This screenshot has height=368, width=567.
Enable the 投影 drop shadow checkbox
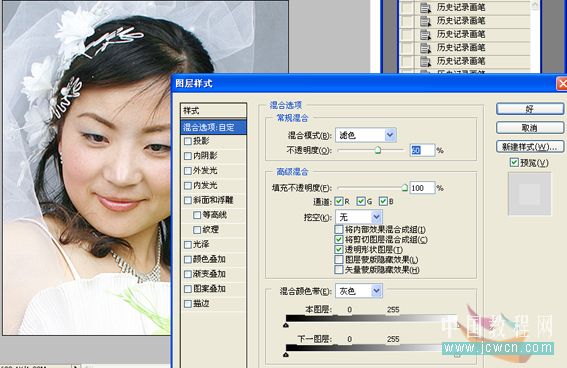coord(188,141)
